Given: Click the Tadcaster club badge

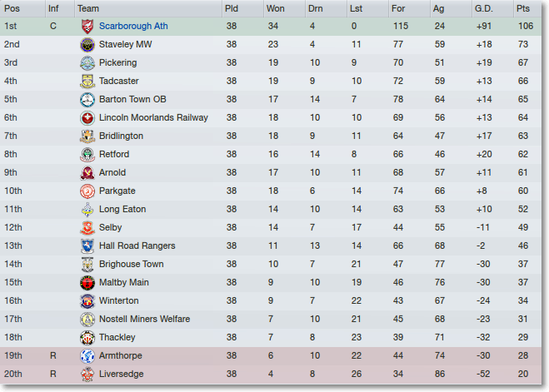Looking at the screenshot, I should tap(87, 81).
